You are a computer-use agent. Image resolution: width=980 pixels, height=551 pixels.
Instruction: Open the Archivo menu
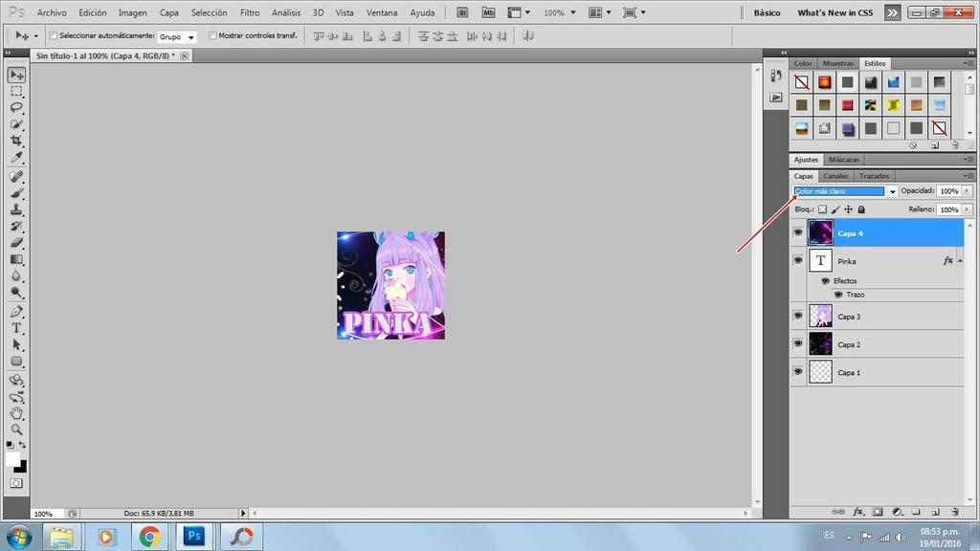click(x=52, y=12)
